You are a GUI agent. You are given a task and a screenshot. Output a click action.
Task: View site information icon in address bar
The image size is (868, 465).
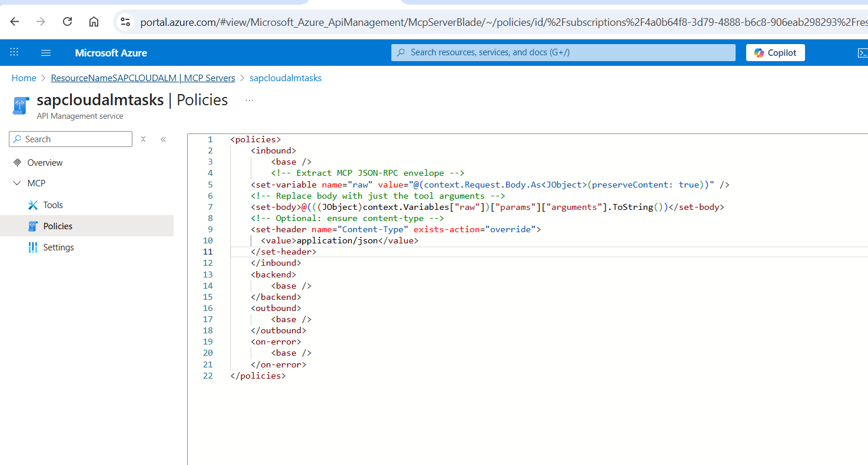pos(125,22)
